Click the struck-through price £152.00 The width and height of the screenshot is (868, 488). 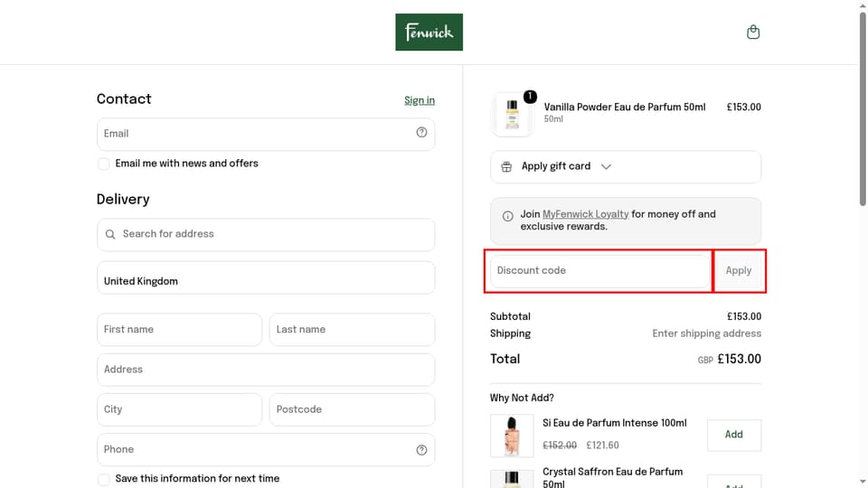coord(560,446)
